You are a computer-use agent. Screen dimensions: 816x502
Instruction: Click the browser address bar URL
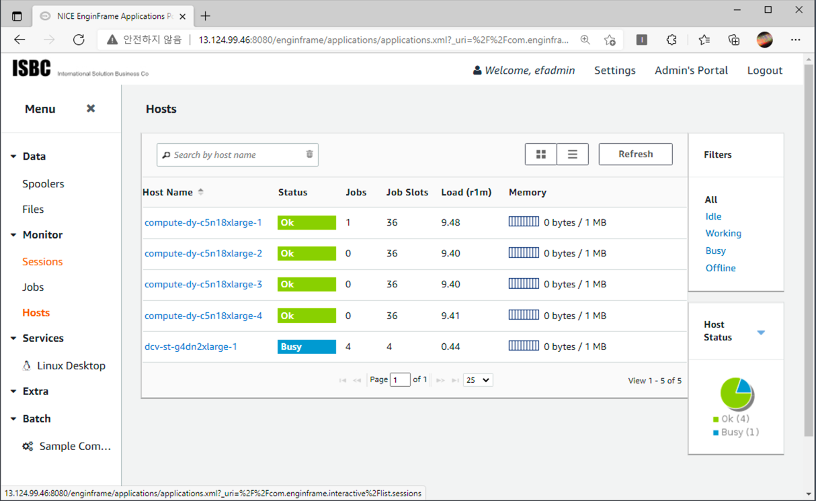pos(384,40)
